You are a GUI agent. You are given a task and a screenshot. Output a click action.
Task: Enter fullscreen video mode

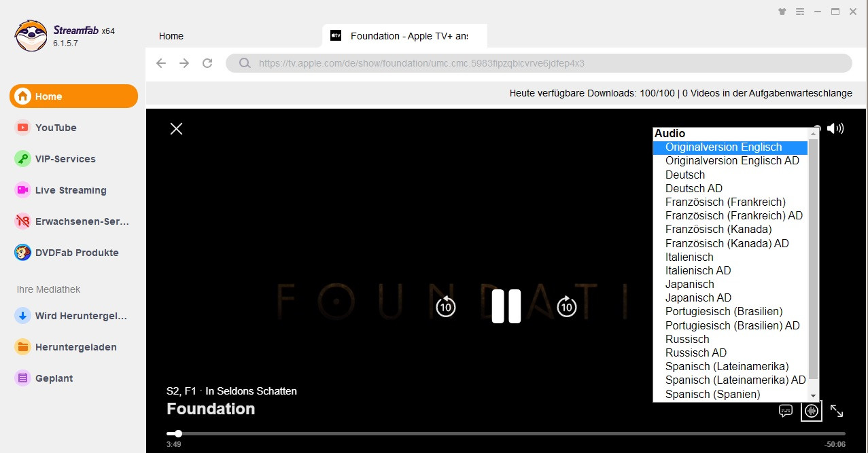click(837, 411)
